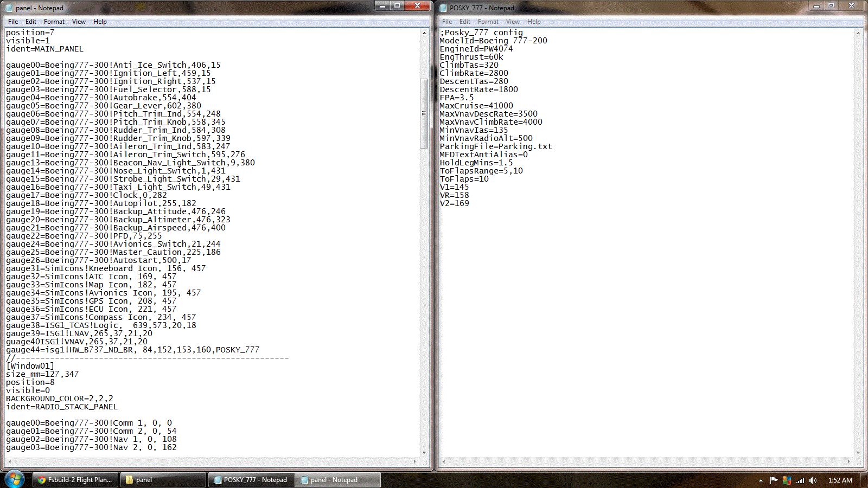Image resolution: width=868 pixels, height=488 pixels.
Task: Click '[Window01]' section header line
Action: [30, 366]
